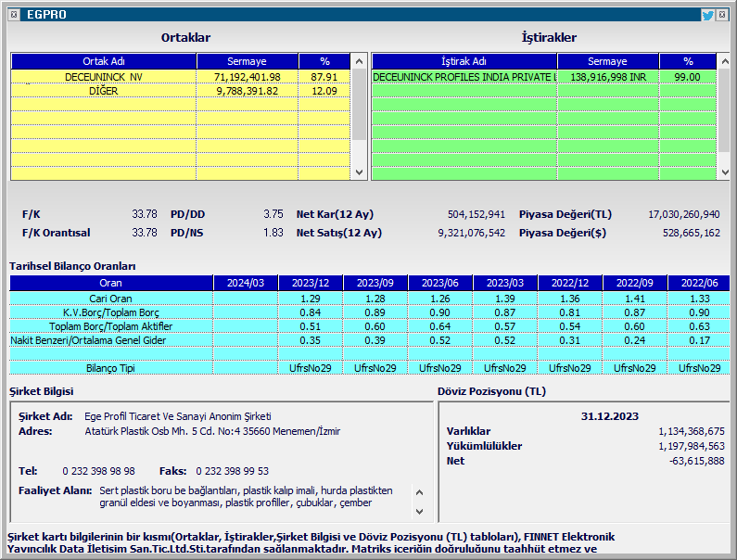Screen dimensions: 737x560
Task: Click up arrow of Ortaklar table scrollbar
Action: [359, 61]
